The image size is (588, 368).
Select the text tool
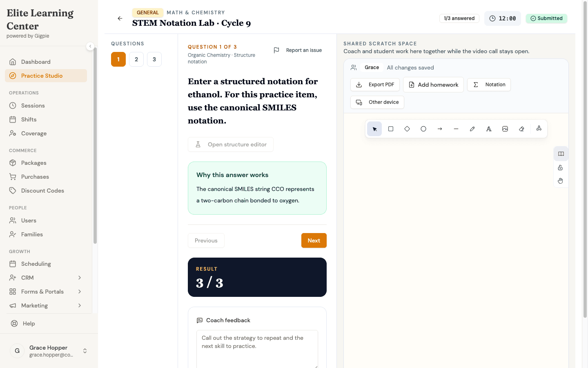click(x=489, y=129)
